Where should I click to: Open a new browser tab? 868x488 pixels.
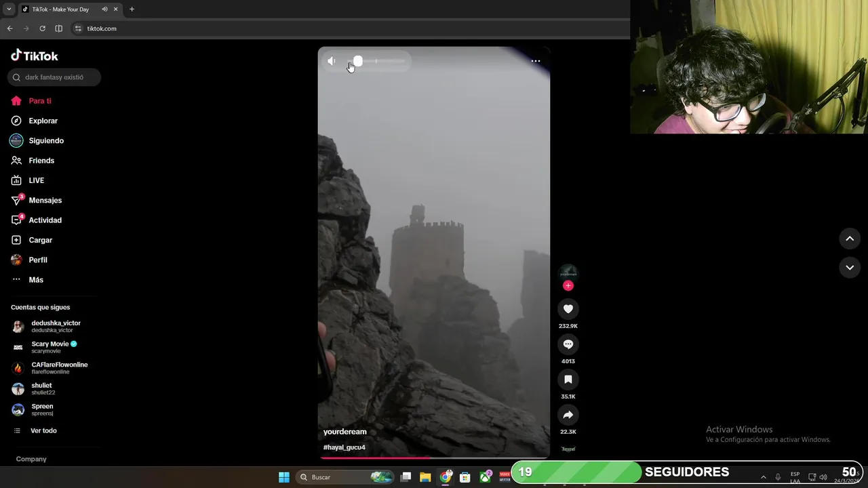coord(132,9)
